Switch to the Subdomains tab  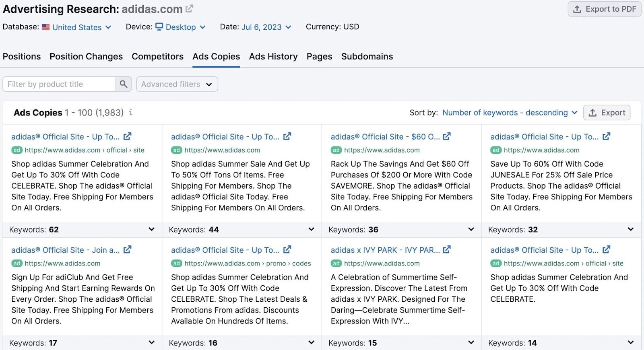(367, 56)
